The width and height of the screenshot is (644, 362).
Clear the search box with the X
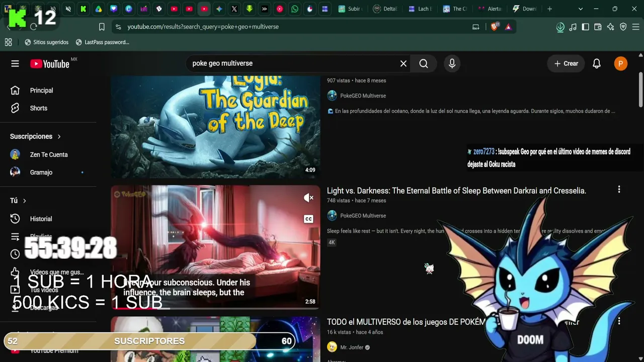(403, 63)
